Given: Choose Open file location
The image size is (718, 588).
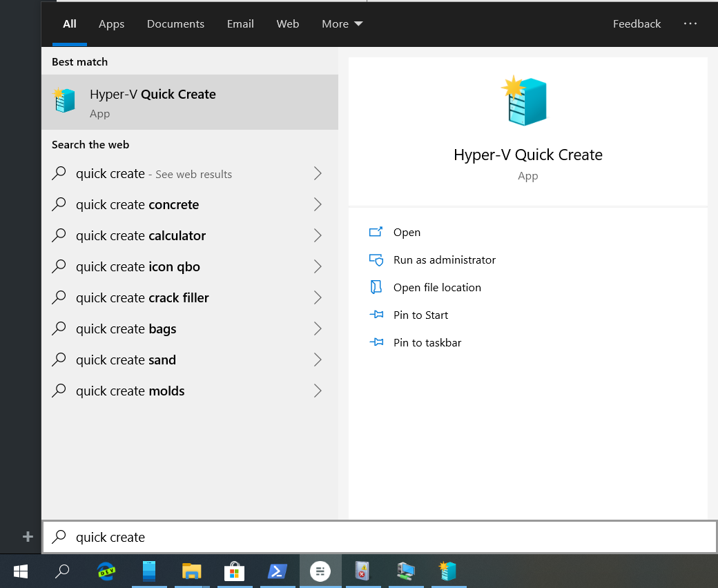Looking at the screenshot, I should click(x=437, y=287).
